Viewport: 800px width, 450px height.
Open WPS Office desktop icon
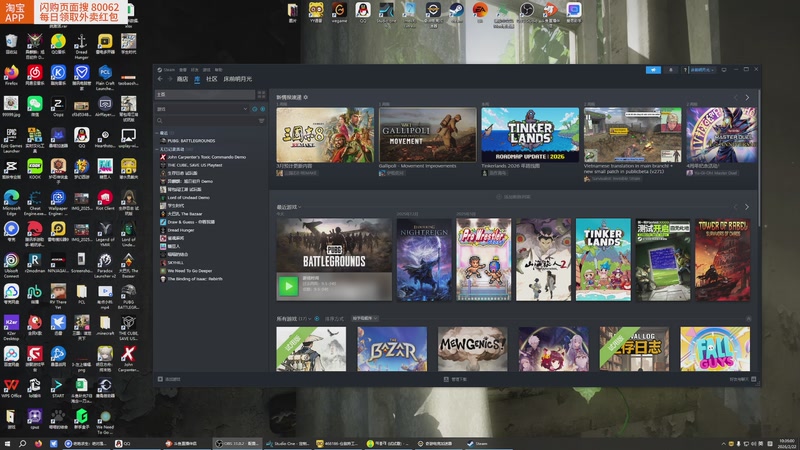[11, 388]
